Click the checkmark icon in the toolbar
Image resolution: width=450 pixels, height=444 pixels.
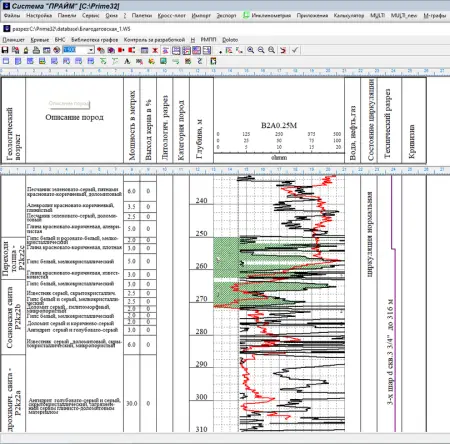(295, 50)
